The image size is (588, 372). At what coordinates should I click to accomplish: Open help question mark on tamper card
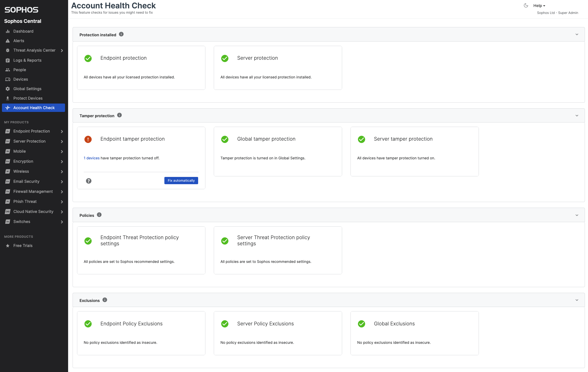pos(89,181)
